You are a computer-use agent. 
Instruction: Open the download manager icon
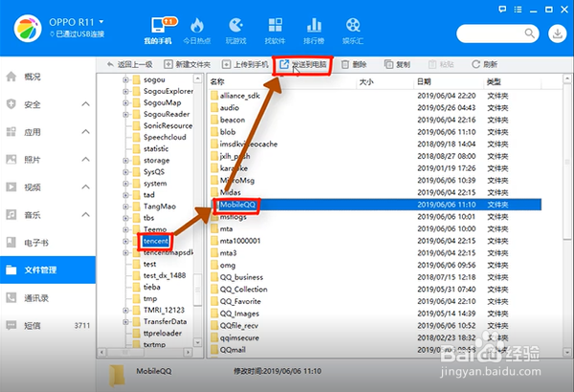point(557,33)
